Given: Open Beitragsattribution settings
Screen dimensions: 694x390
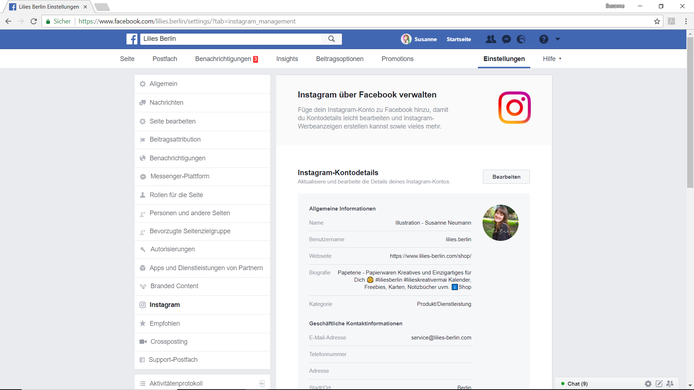Looking at the screenshot, I should (x=202, y=139).
